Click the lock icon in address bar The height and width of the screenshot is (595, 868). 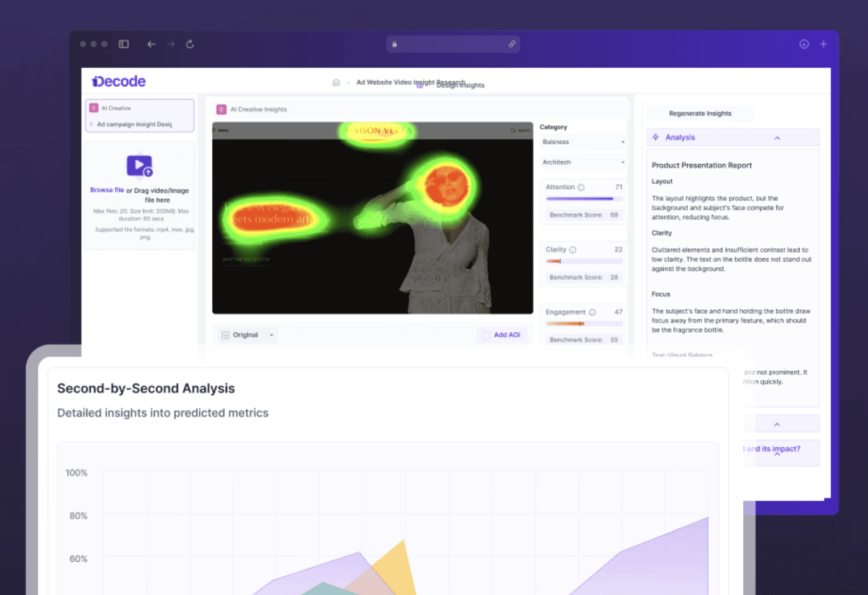click(394, 44)
